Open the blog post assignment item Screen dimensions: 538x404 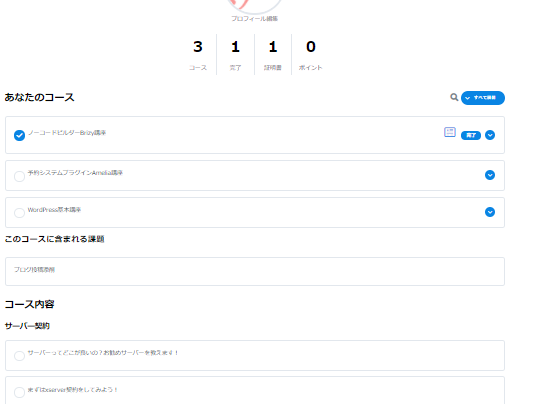click(x=255, y=272)
